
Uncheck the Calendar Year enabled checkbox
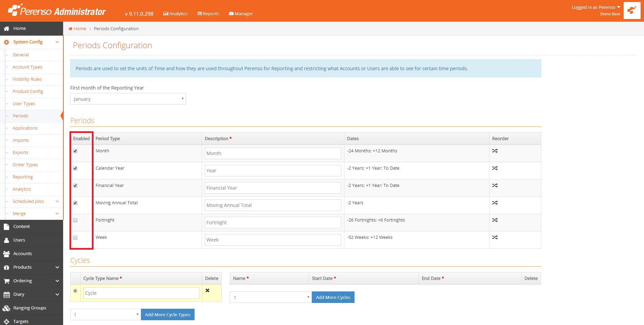[75, 168]
